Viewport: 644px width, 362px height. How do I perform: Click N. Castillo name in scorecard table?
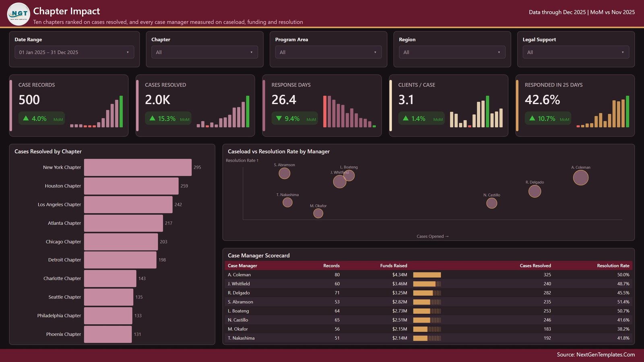coord(238,320)
